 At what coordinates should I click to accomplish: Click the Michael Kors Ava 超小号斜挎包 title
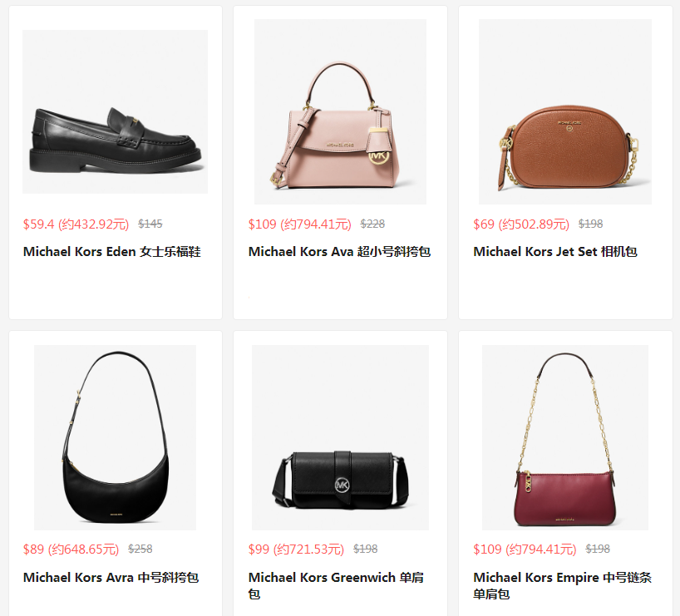[x=339, y=252]
